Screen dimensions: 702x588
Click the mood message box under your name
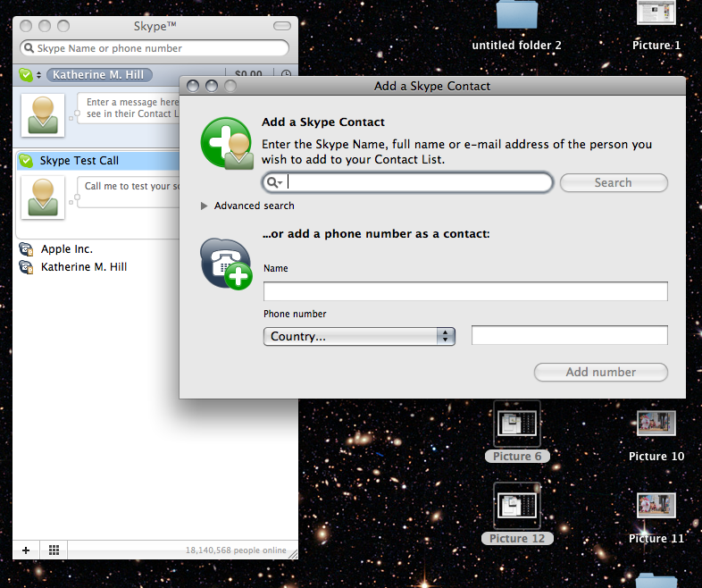(x=128, y=108)
